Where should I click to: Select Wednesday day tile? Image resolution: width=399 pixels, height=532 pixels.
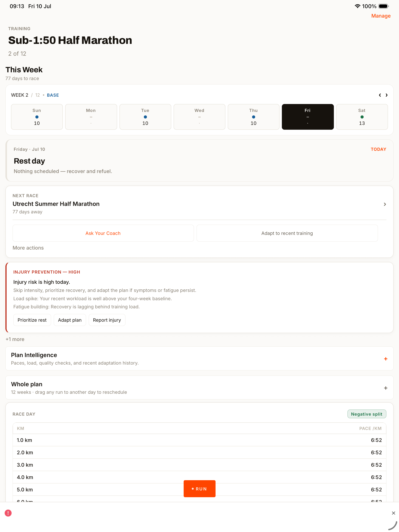199,117
